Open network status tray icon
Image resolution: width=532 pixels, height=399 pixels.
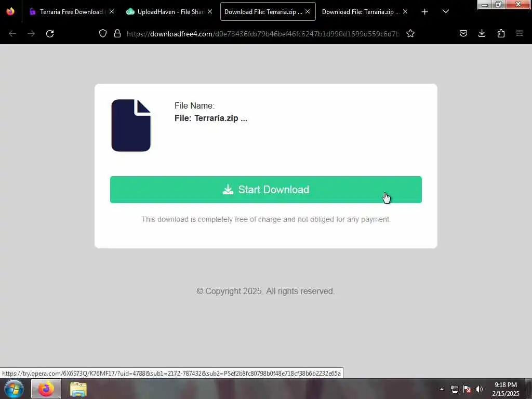point(454,389)
